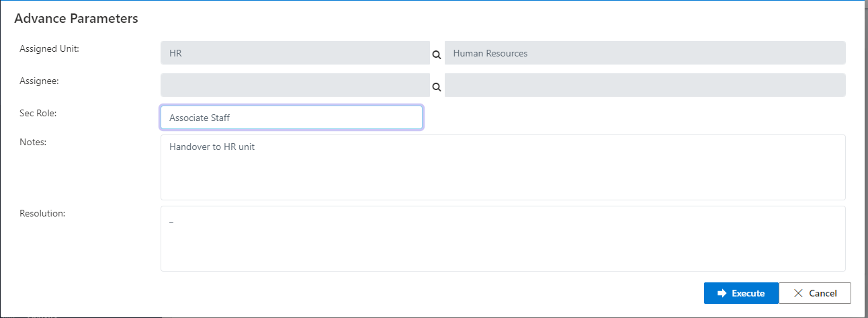This screenshot has width=868, height=318.
Task: Click the empty Assignee name field on the right
Action: coord(644,85)
